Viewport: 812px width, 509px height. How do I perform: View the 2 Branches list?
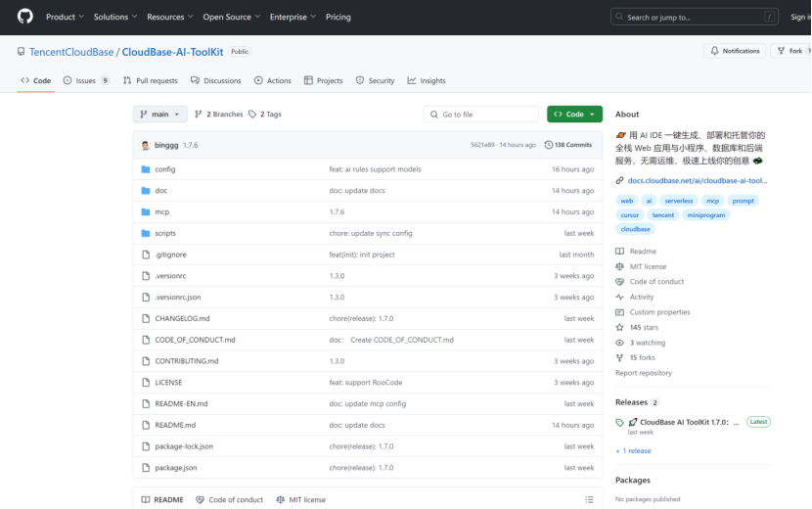click(218, 114)
